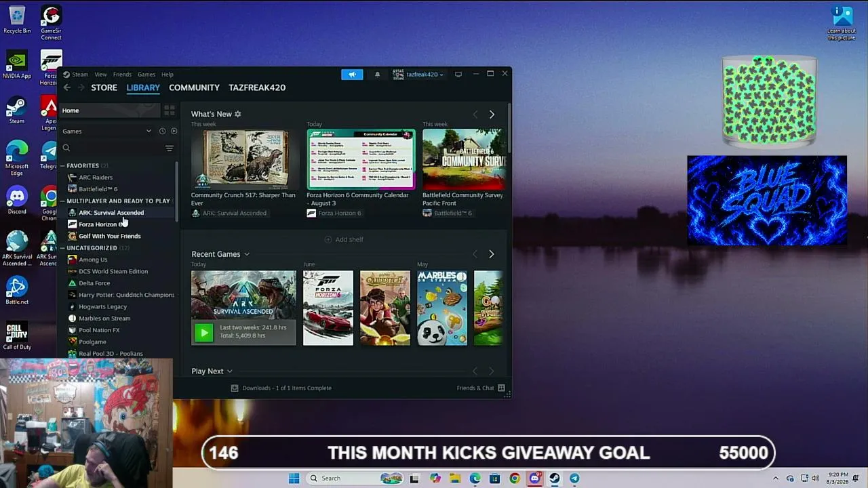This screenshot has height=488, width=868.
Task: Open the TAZFREAK420 profile tab
Action: tap(257, 87)
